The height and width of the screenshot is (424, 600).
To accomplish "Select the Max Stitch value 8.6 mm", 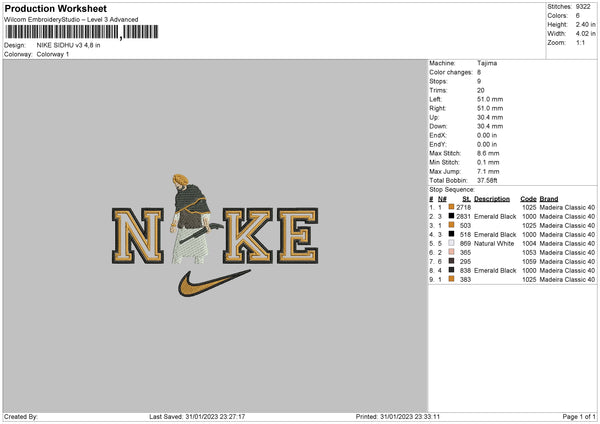I will click(x=488, y=153).
